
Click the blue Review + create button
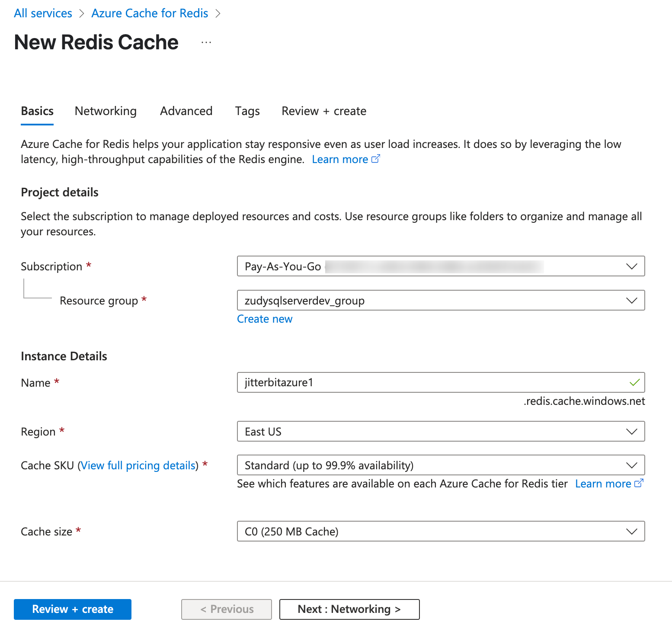73,609
